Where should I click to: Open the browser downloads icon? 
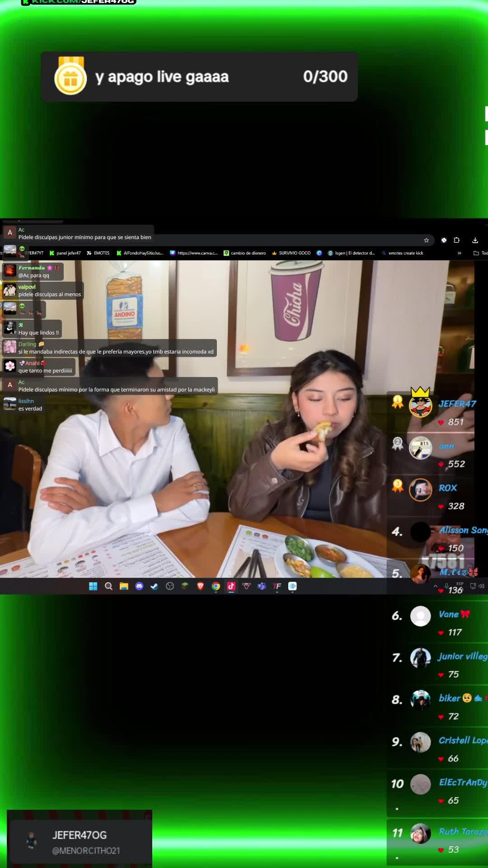(x=475, y=240)
